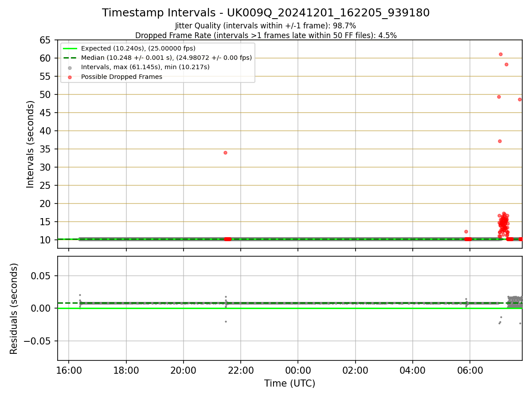The height and width of the screenshot is (399, 532).
Task: Click the legend entry starting 'Median (10.248'
Action: [x=166, y=58]
